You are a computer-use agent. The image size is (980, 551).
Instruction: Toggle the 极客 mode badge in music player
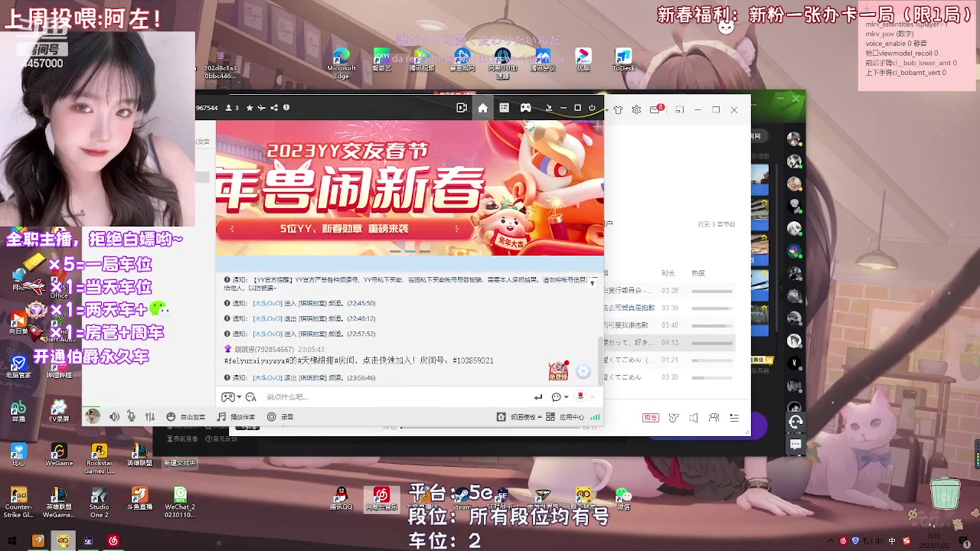pos(651,418)
